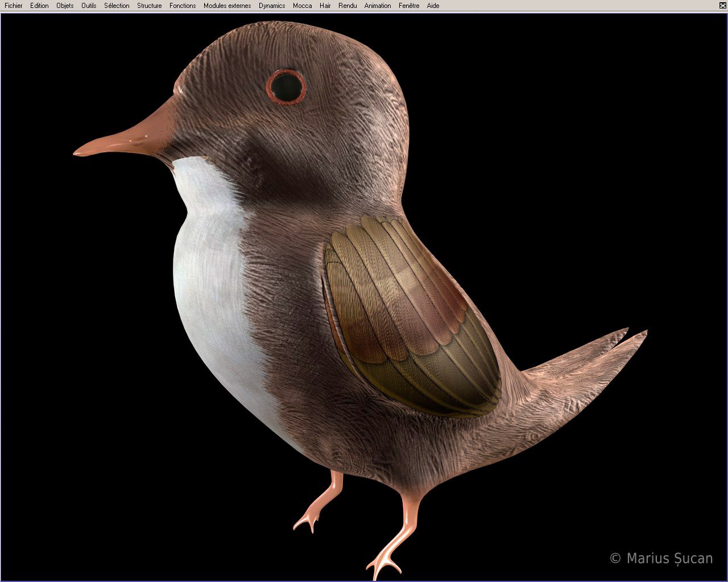Open the Fichier menu
Image resolution: width=728 pixels, height=582 pixels.
(14, 6)
